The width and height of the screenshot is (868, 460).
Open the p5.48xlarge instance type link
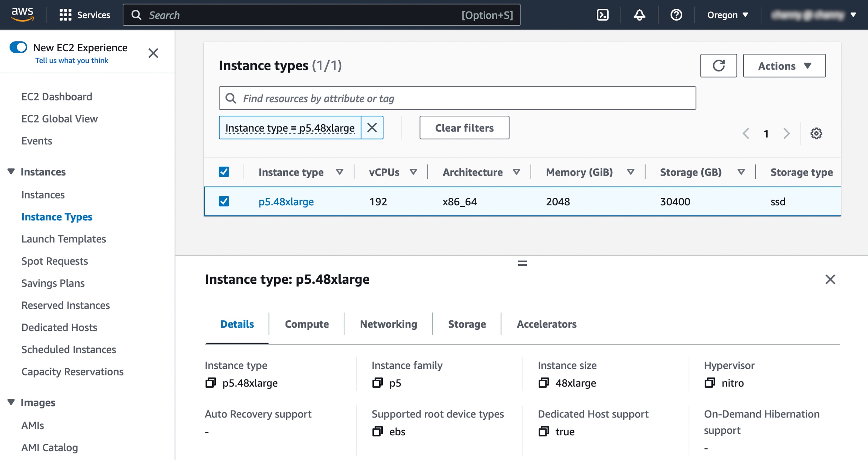tap(286, 202)
